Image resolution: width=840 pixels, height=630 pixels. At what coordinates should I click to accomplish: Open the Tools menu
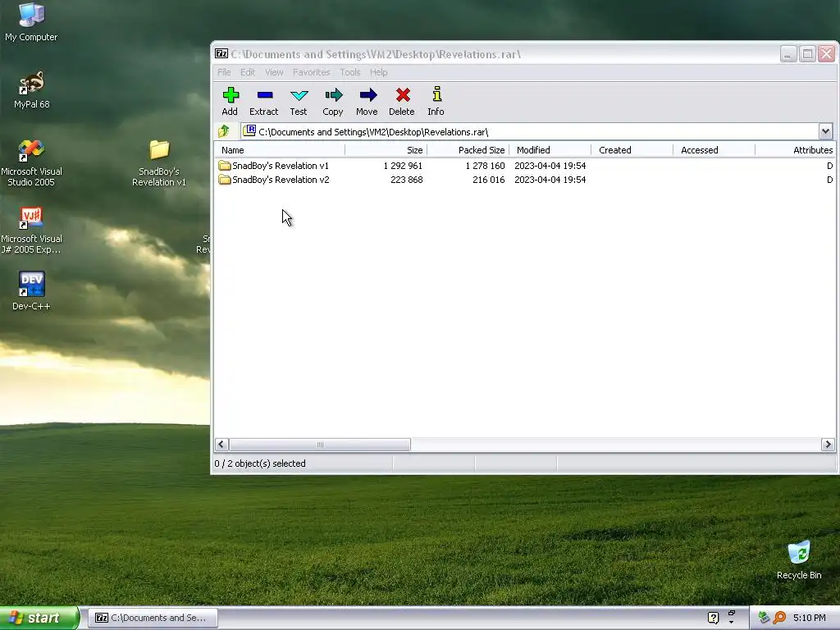point(349,72)
